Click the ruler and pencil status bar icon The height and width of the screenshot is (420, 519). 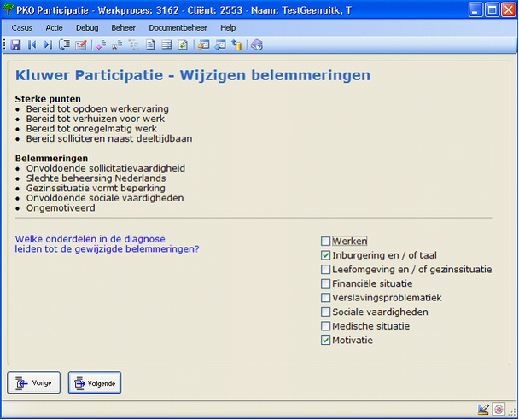pyautogui.click(x=484, y=410)
